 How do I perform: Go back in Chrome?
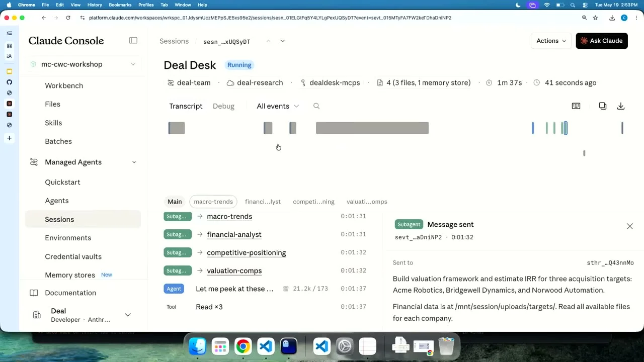click(x=44, y=18)
